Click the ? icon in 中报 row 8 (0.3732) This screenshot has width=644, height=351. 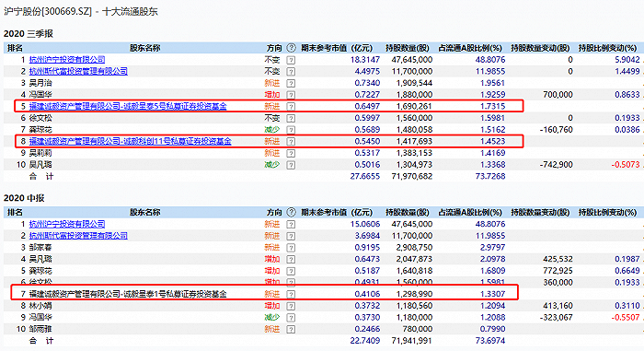coord(291,306)
